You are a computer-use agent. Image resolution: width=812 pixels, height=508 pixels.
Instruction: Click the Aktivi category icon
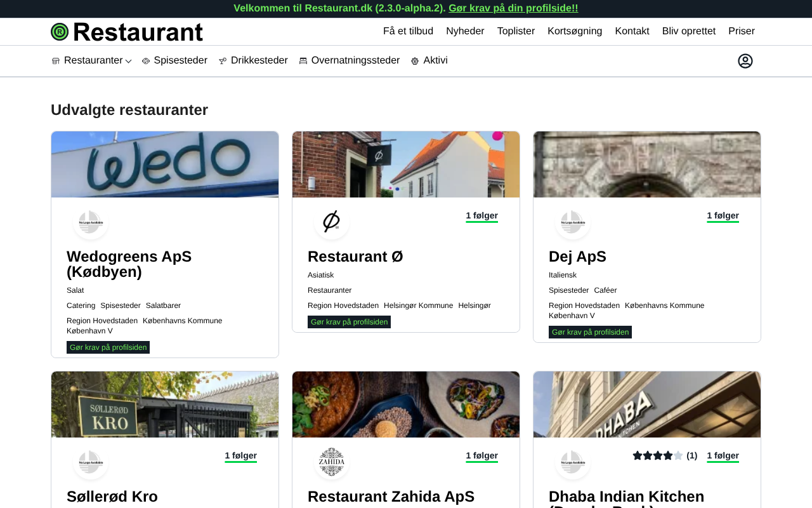click(x=415, y=61)
